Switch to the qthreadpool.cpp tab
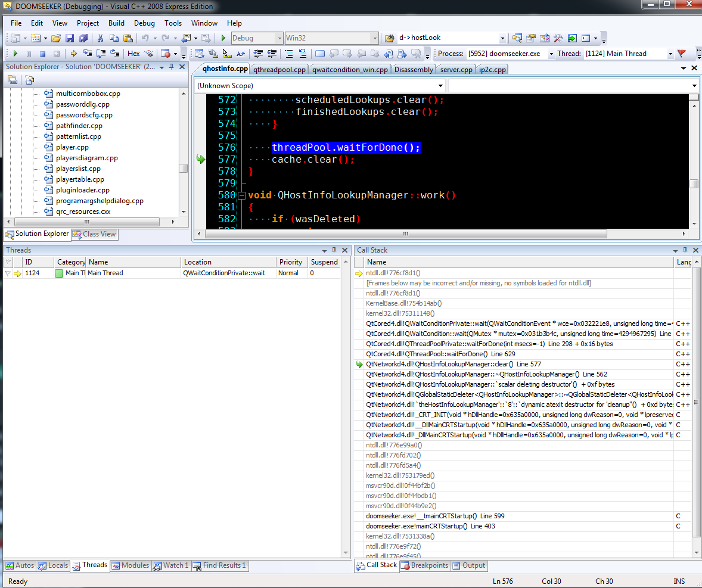Viewport: 702px width, 588px height. point(279,70)
